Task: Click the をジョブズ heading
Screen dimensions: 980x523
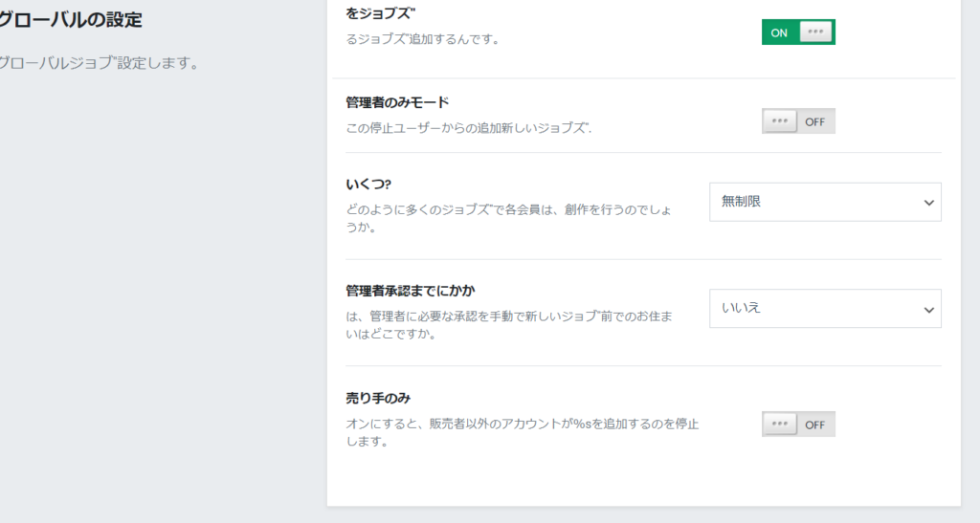Action: pos(381,13)
